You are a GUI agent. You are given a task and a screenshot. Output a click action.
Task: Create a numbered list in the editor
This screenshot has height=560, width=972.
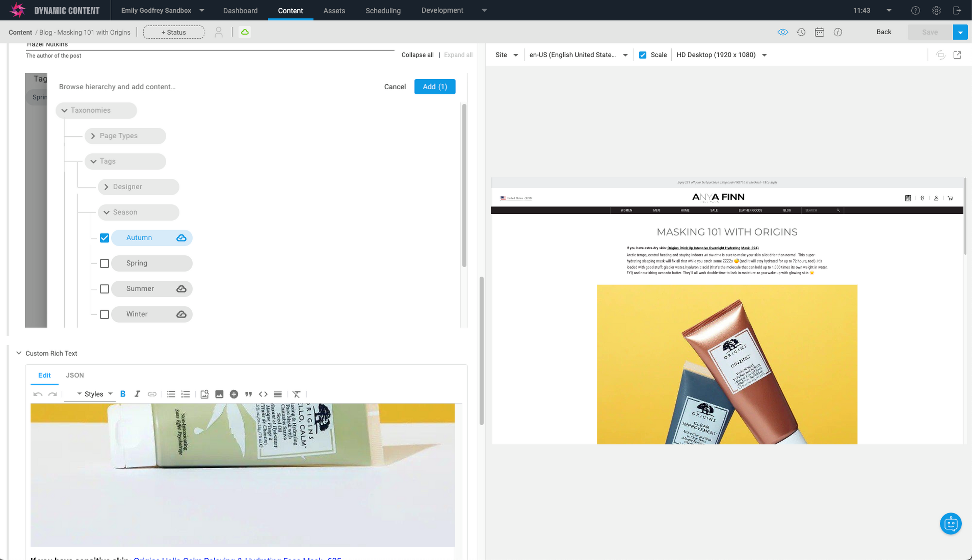pos(186,394)
